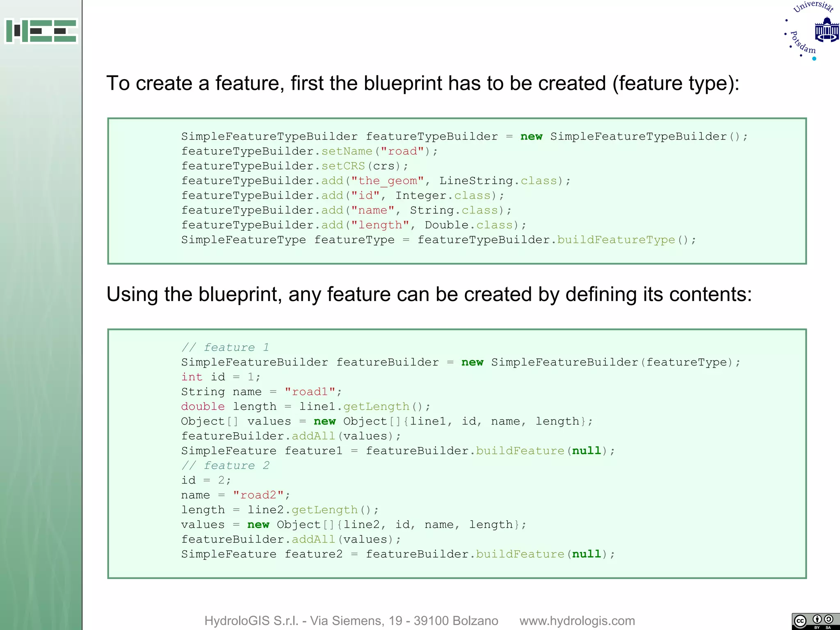The image size is (840, 630).
Task: Click the 'id = 2;' line
Action: [x=206, y=480]
